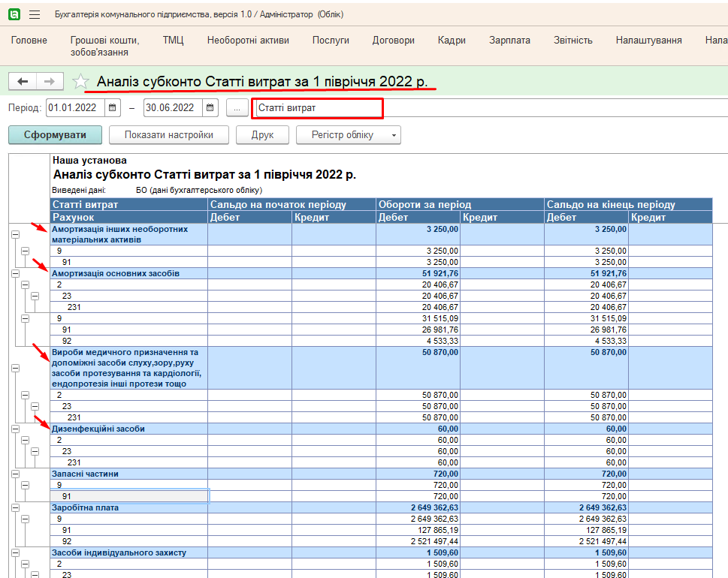
Task: Open the Необоротні активи menu section
Action: pyautogui.click(x=248, y=41)
